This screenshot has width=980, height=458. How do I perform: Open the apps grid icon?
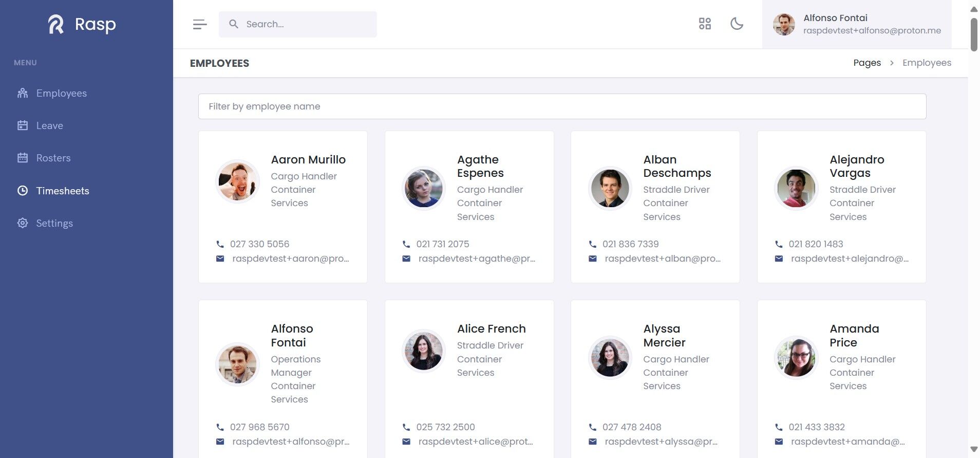(705, 24)
